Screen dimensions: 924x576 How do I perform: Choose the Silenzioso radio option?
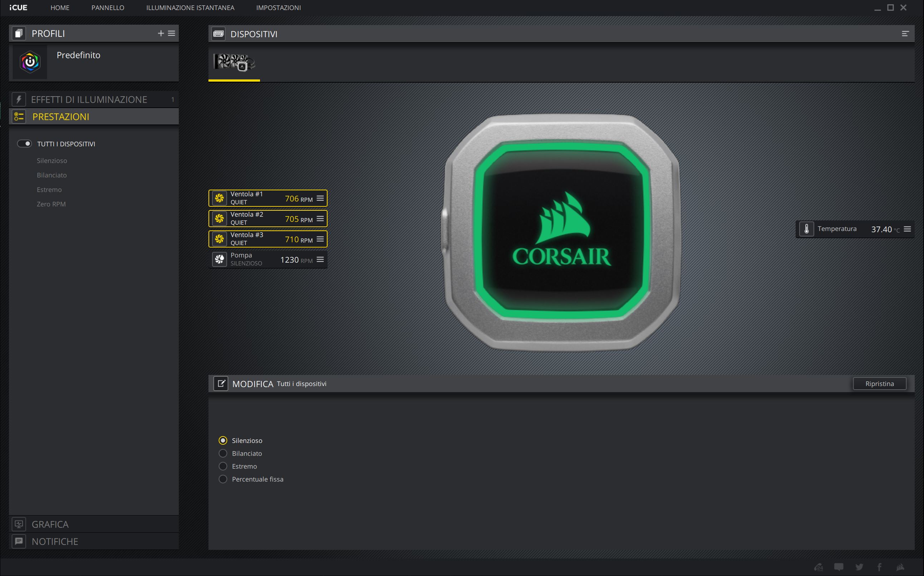223,440
